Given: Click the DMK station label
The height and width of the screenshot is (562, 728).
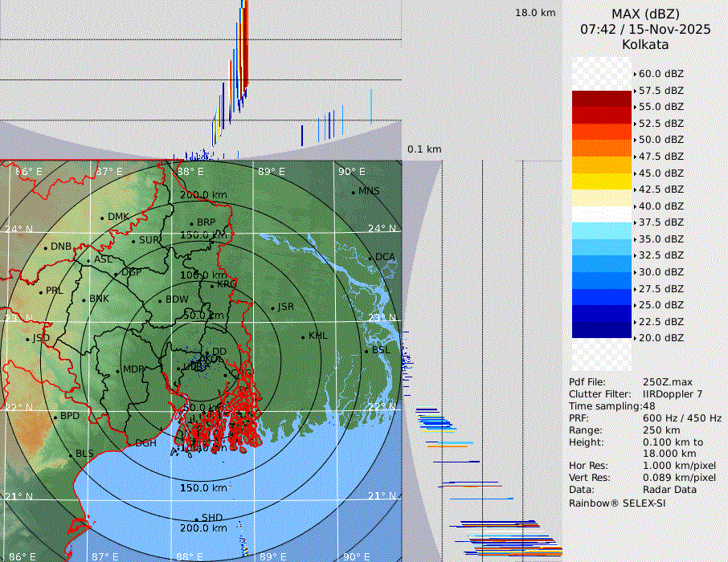Looking at the screenshot, I should pyautogui.click(x=118, y=217).
